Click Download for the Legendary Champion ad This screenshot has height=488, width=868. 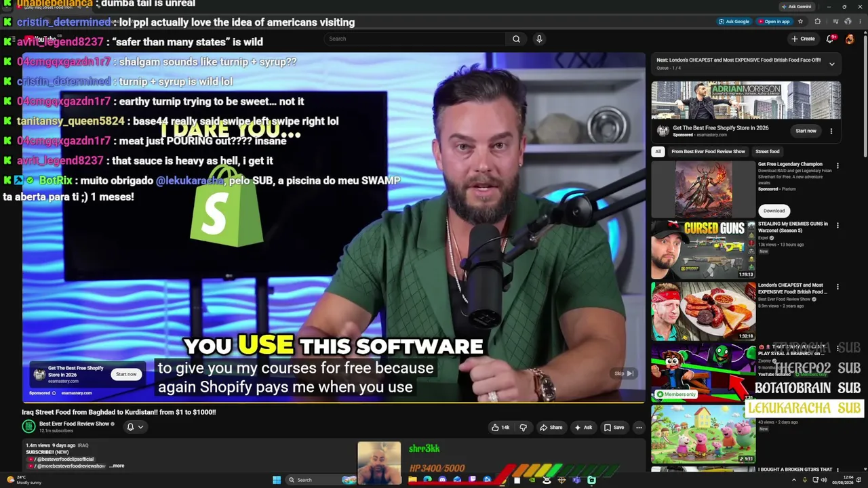click(774, 211)
